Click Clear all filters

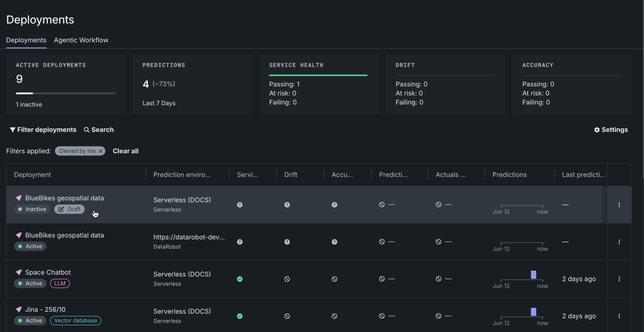tap(126, 151)
